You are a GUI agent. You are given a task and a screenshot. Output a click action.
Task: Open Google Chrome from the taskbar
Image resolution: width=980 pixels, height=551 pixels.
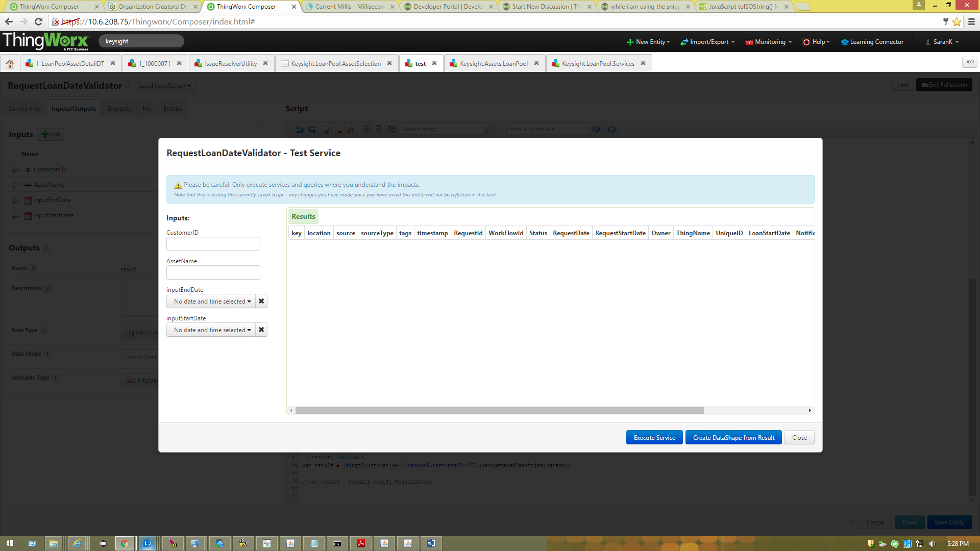(x=124, y=543)
